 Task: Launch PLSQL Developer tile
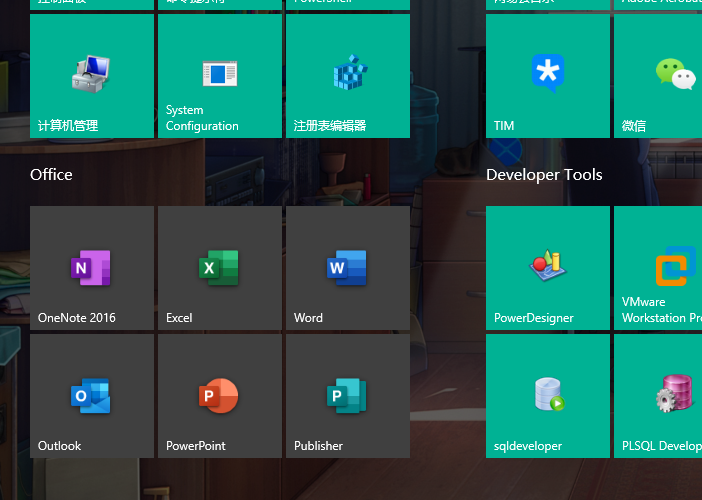[x=658, y=396]
